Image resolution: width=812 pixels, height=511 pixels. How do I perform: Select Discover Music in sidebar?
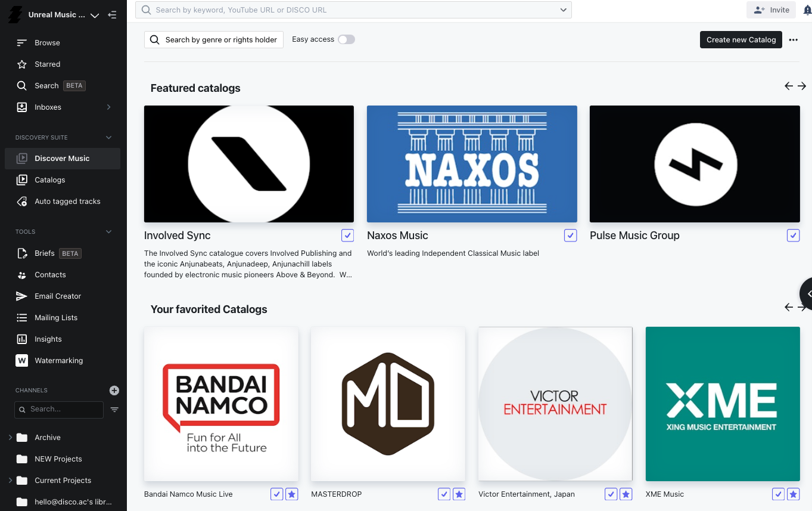63,159
